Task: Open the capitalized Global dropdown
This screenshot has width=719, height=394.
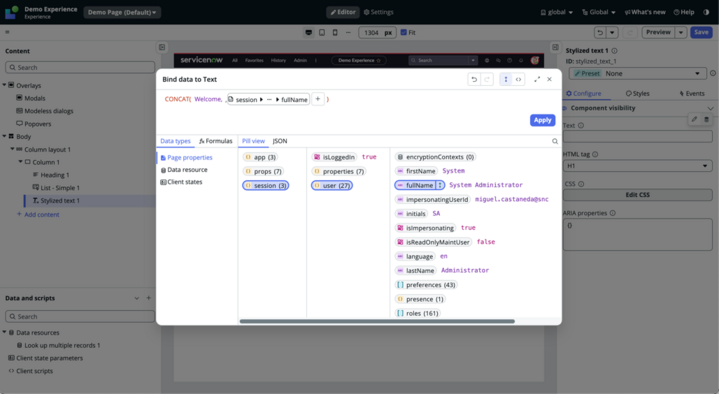Action: [x=599, y=12]
